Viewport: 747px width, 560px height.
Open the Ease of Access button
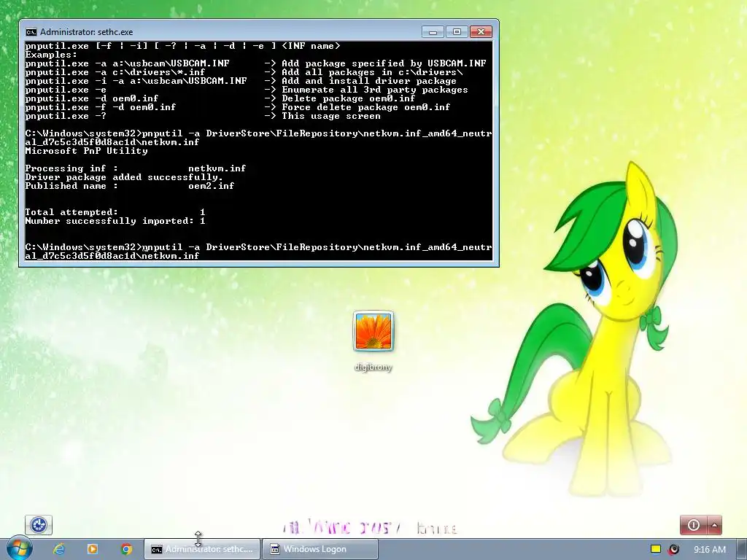[x=39, y=525]
